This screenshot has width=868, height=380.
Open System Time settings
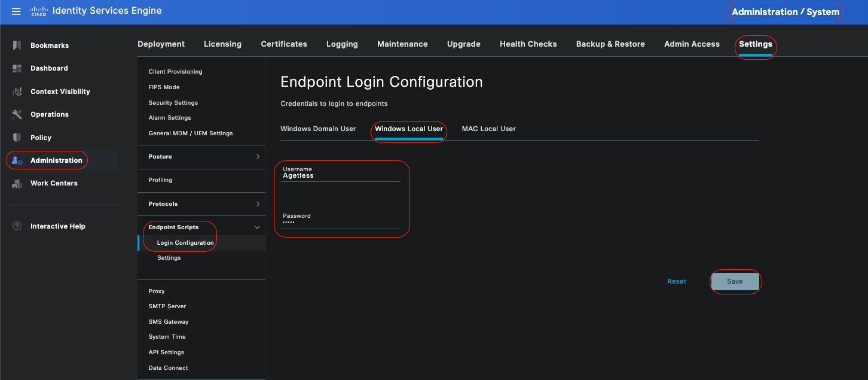pos(167,337)
